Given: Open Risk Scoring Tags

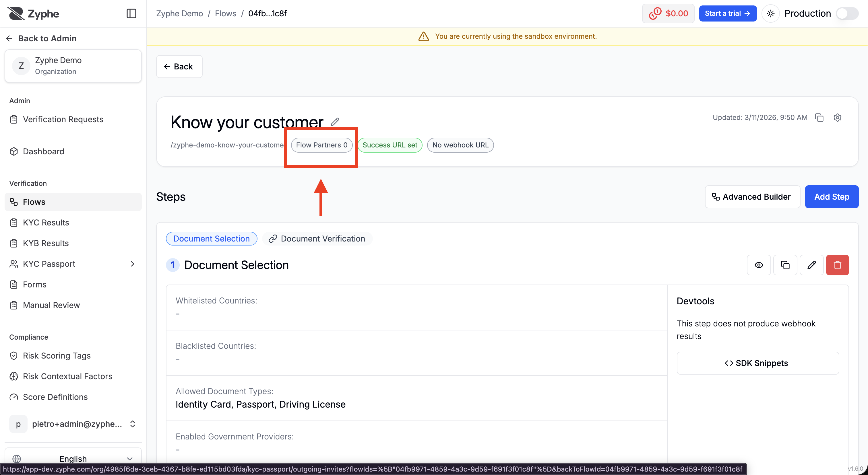Looking at the screenshot, I should coord(73,356).
